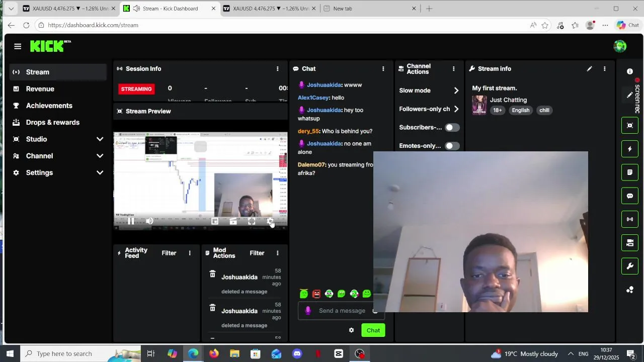Open the chat settings gear beside the Chat button
This screenshot has width=644, height=362.
click(351, 330)
